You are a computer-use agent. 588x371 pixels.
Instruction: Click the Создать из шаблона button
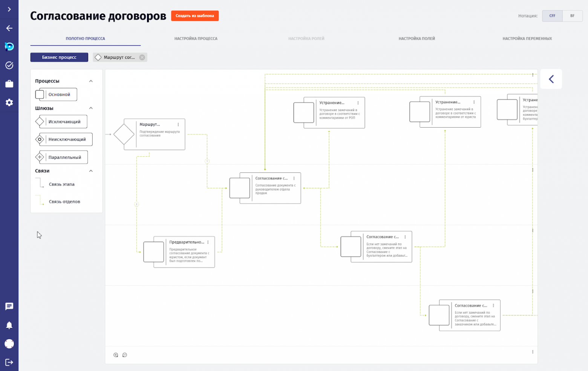point(194,16)
